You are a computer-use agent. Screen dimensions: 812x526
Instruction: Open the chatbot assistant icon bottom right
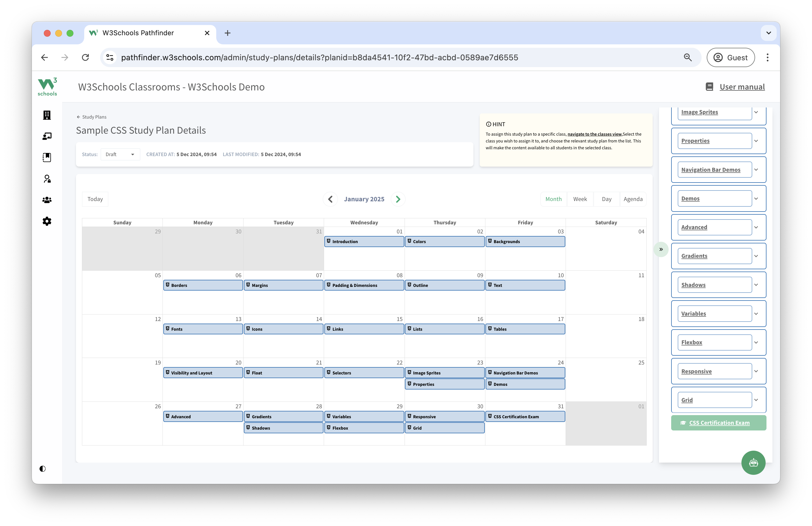754,463
